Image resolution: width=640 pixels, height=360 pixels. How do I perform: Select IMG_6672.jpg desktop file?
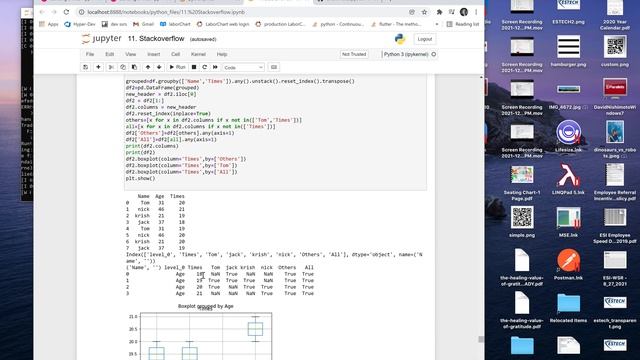[x=568, y=97]
